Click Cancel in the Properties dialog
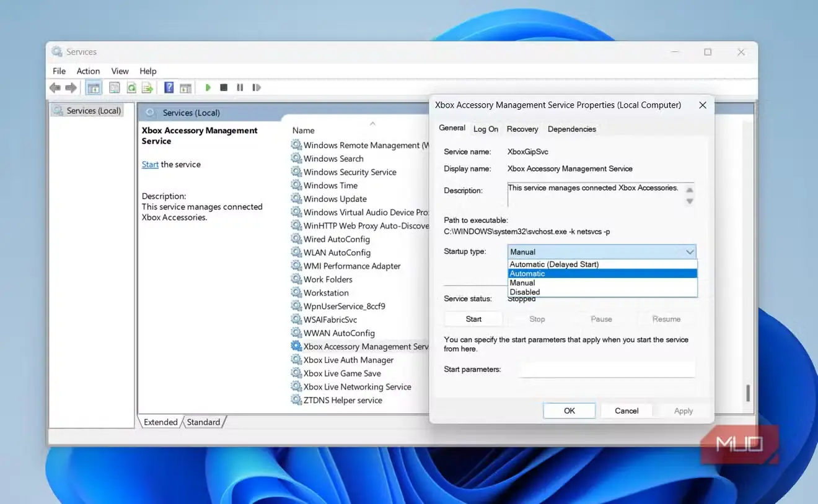Image resolution: width=818 pixels, height=504 pixels. 627,411
